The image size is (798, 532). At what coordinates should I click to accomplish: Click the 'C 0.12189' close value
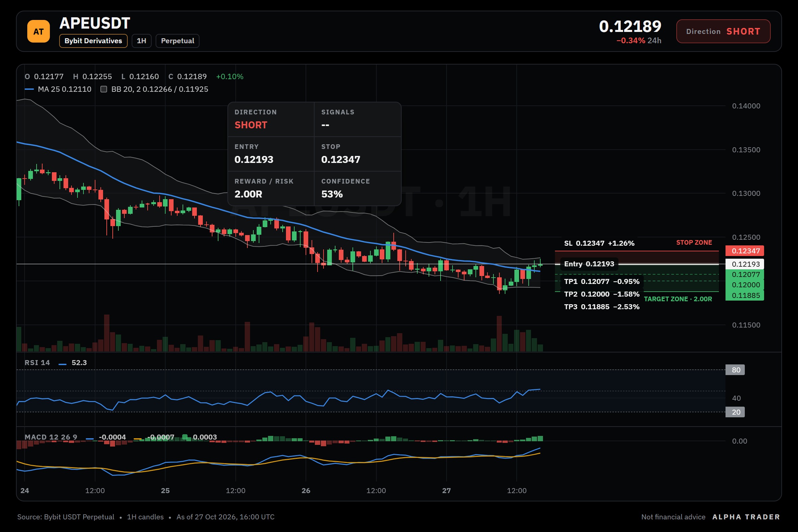(188, 77)
